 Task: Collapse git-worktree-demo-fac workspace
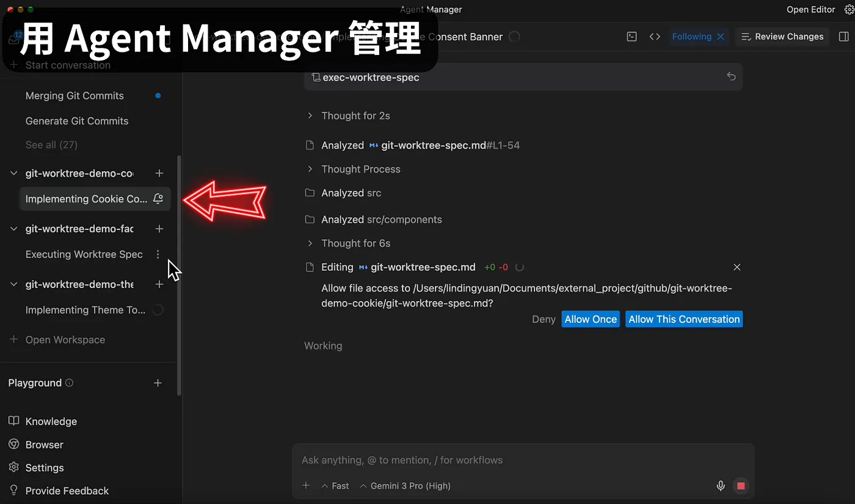pos(14,229)
